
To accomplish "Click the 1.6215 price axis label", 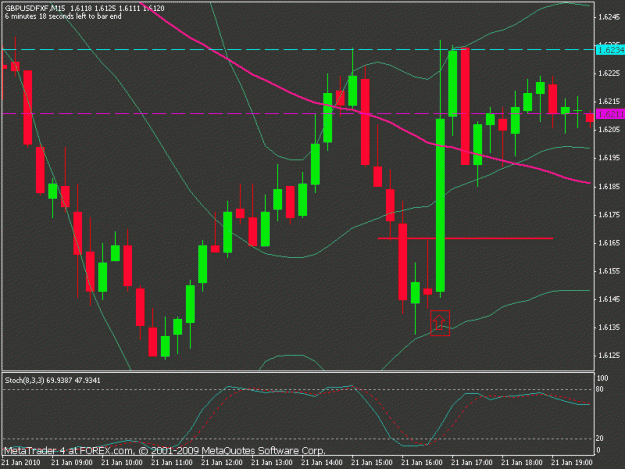I will 609,102.
